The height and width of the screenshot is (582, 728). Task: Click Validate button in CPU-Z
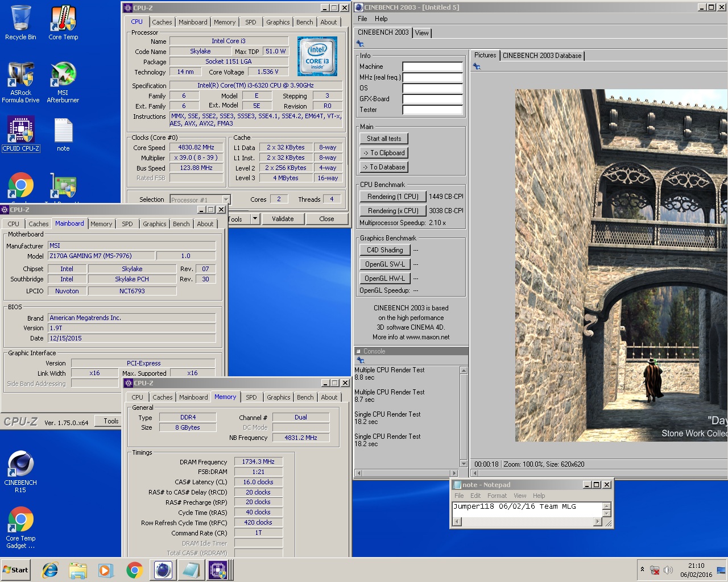click(283, 219)
